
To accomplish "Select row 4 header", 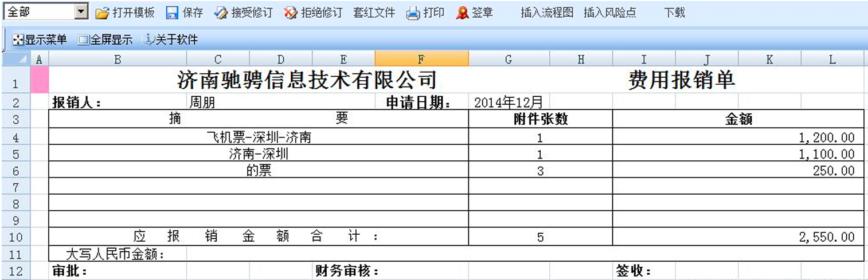I will pyautogui.click(x=15, y=137).
